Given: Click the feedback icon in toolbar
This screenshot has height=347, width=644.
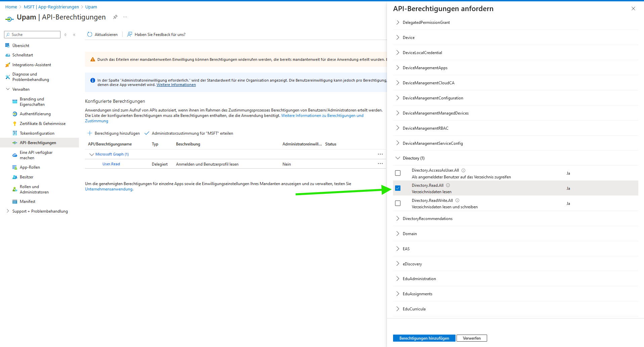Looking at the screenshot, I should point(130,34).
